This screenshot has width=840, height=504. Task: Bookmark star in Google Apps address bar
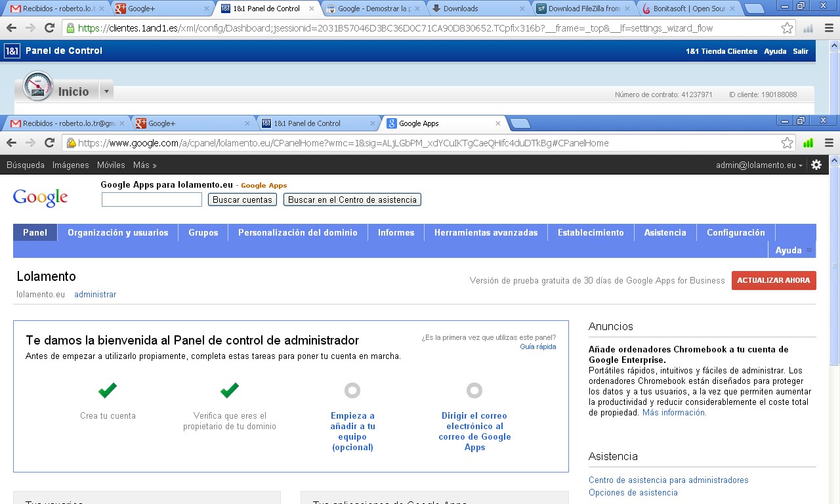(787, 142)
